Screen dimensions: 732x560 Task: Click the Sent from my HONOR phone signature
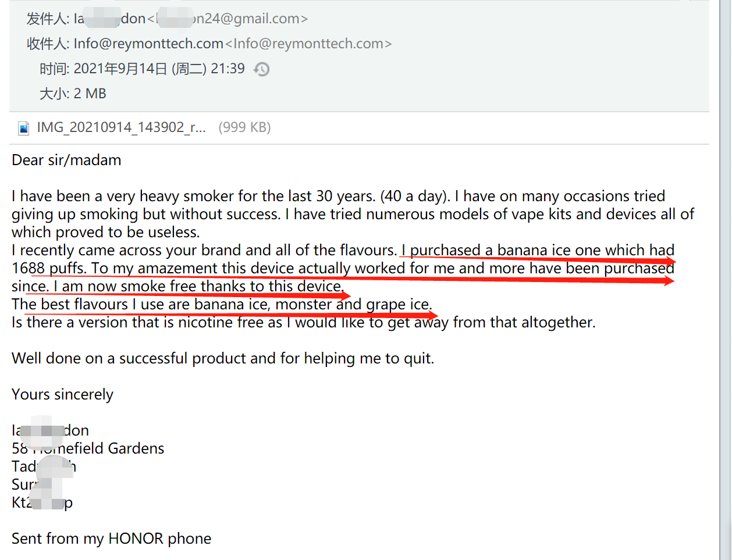(x=111, y=538)
